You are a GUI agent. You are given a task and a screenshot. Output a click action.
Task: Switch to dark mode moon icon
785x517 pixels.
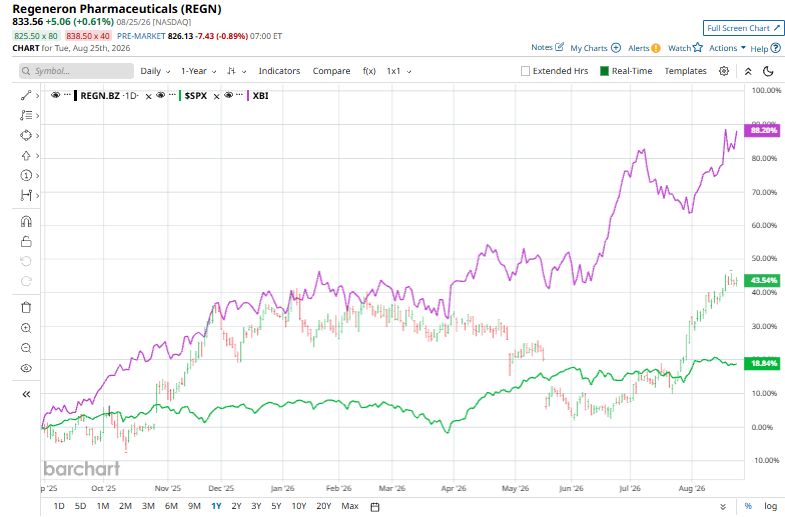point(768,71)
